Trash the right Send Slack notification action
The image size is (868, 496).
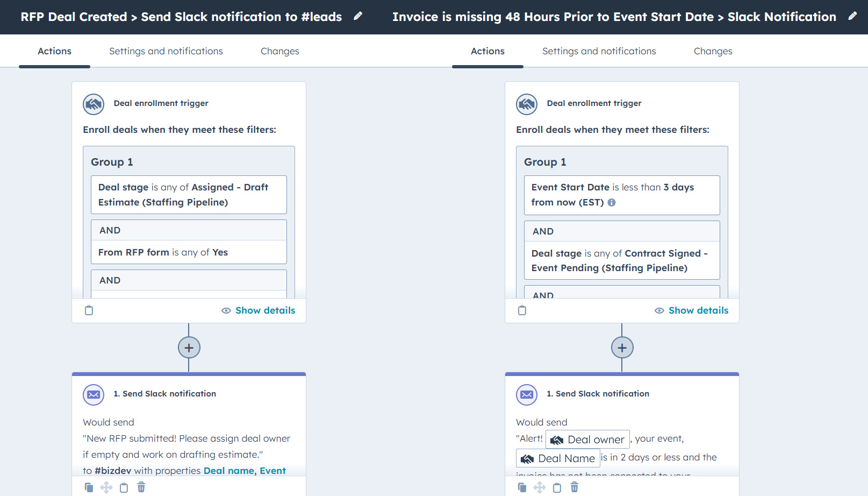tap(575, 487)
